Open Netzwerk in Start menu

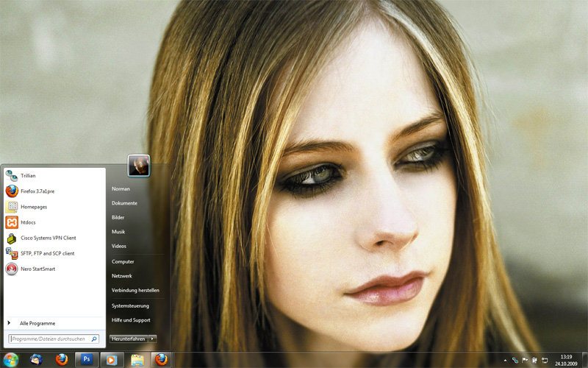[x=122, y=276]
